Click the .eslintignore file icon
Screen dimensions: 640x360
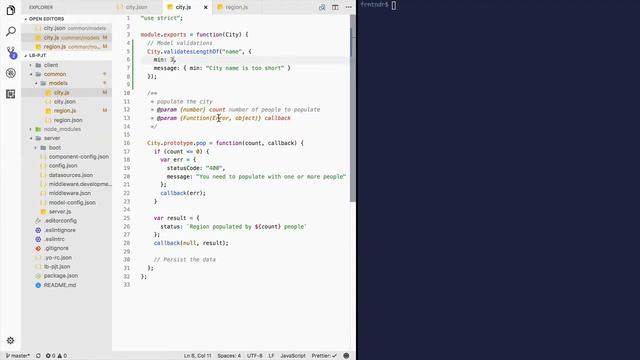[38, 230]
